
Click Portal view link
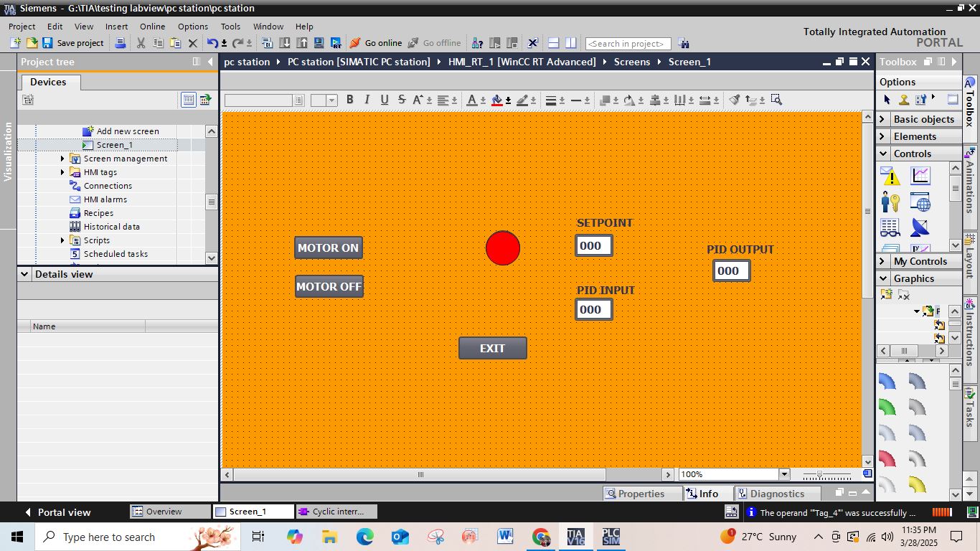(63, 512)
